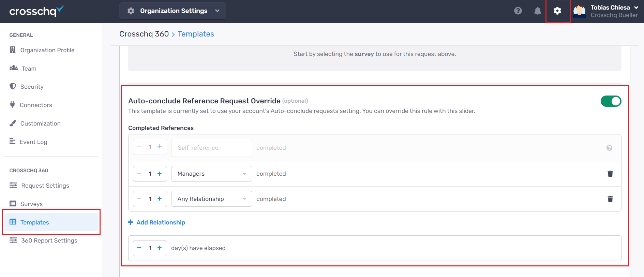Viewport: 644px width, 277px height.
Task: Decrease the Managers completed count
Action: point(139,174)
